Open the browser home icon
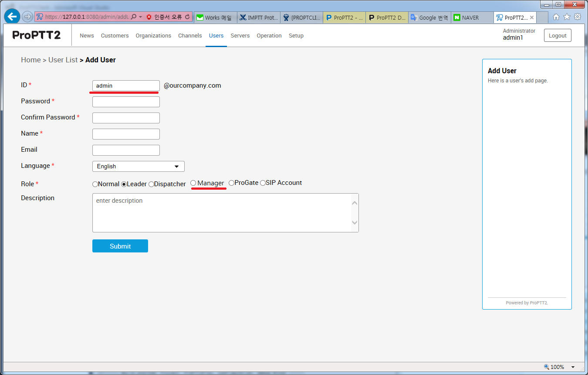This screenshot has width=588, height=375. click(x=556, y=17)
